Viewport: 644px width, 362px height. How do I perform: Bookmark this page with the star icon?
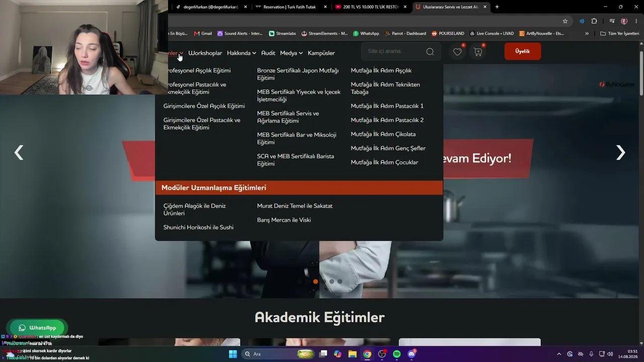coord(565,21)
